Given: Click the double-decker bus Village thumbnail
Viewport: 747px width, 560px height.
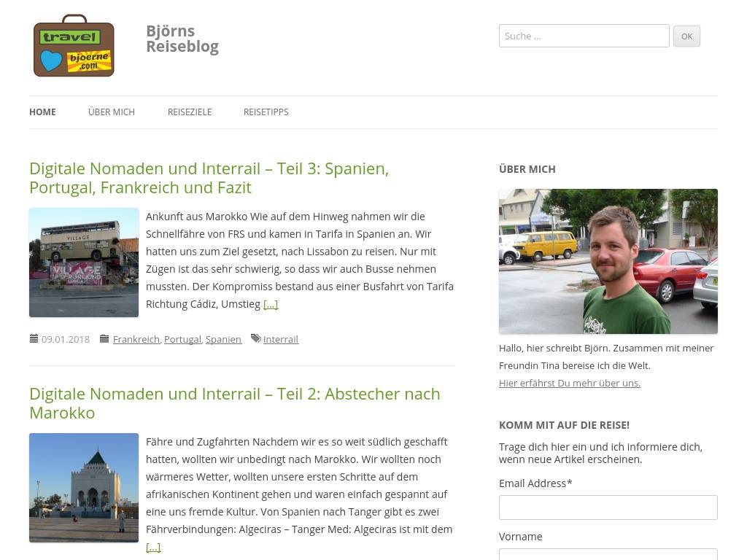Looking at the screenshot, I should point(84,262).
